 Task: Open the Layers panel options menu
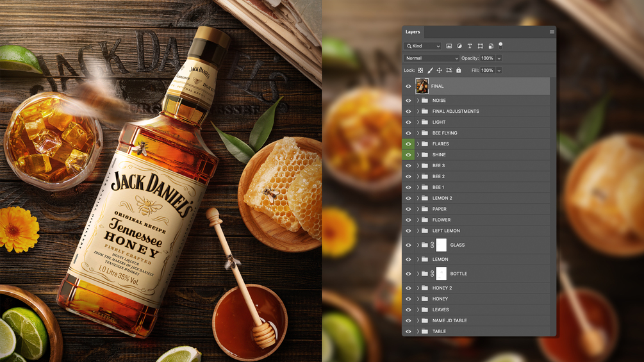(552, 31)
